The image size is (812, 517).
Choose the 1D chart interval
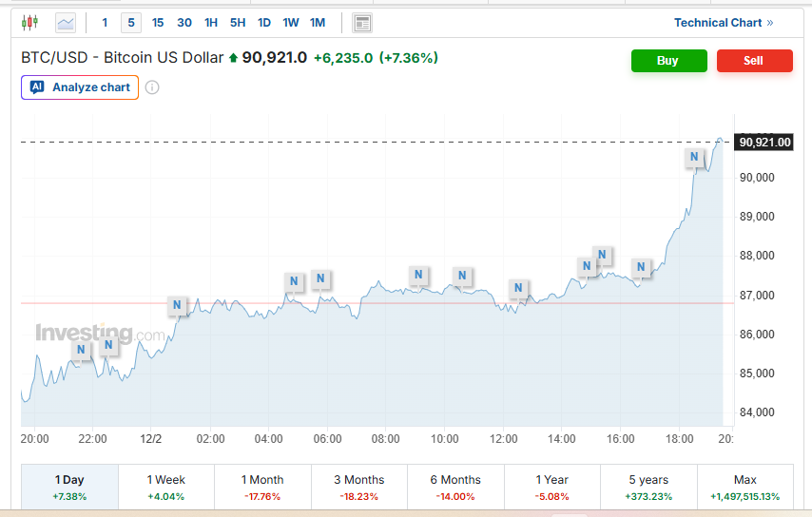click(x=264, y=23)
